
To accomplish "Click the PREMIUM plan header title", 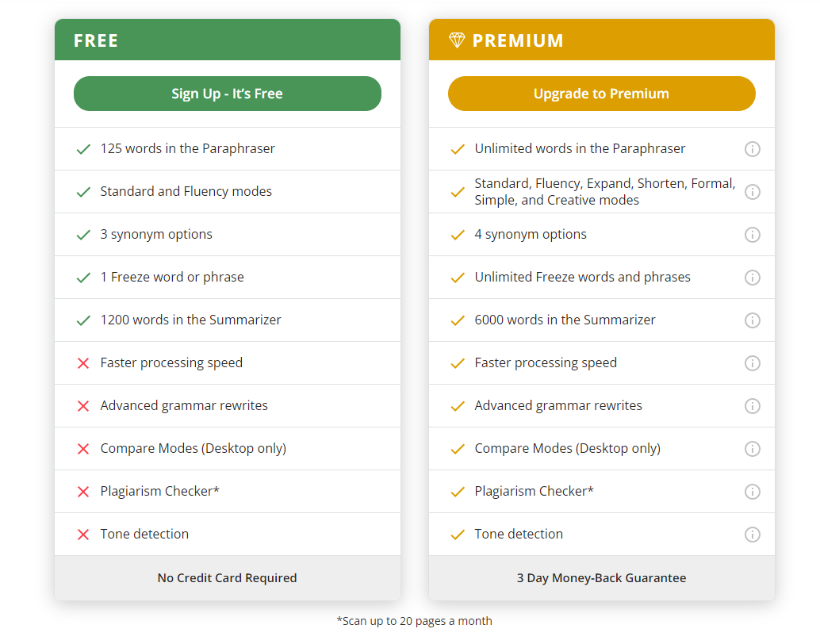I will 518,40.
